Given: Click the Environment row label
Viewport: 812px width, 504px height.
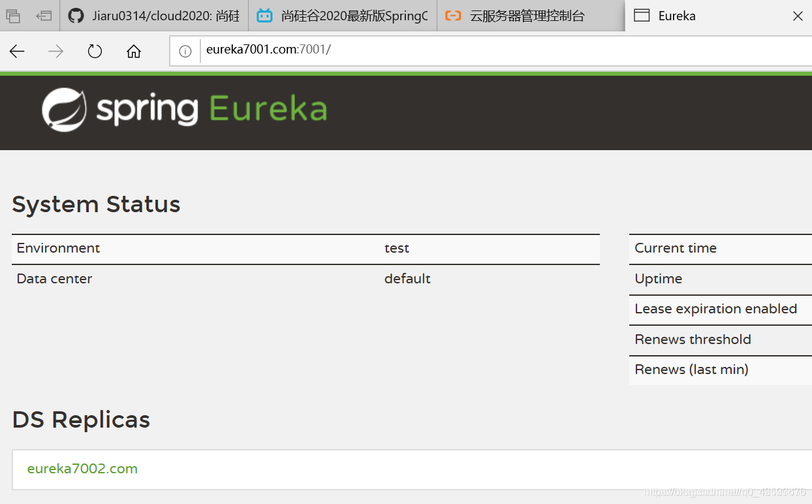Looking at the screenshot, I should [58, 248].
